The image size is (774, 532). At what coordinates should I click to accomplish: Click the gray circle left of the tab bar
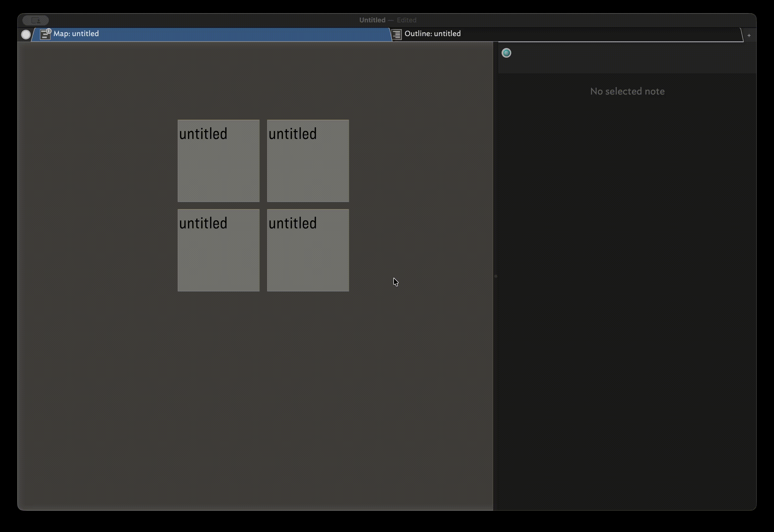[x=25, y=34]
